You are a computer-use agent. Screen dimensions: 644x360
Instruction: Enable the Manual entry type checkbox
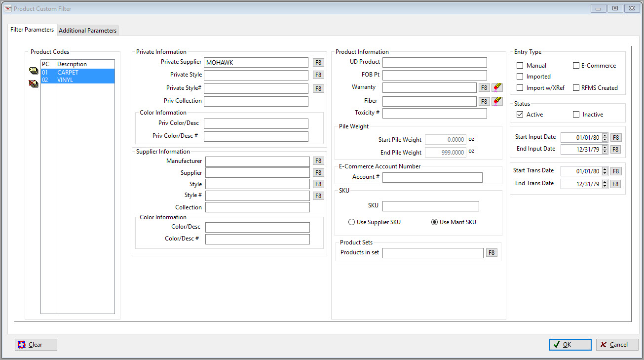pos(520,66)
